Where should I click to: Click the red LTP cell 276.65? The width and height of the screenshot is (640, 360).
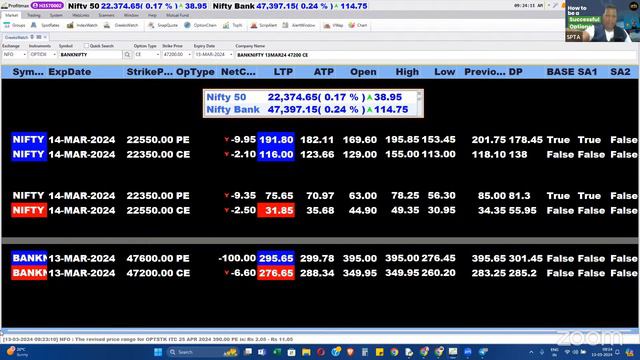[276, 273]
